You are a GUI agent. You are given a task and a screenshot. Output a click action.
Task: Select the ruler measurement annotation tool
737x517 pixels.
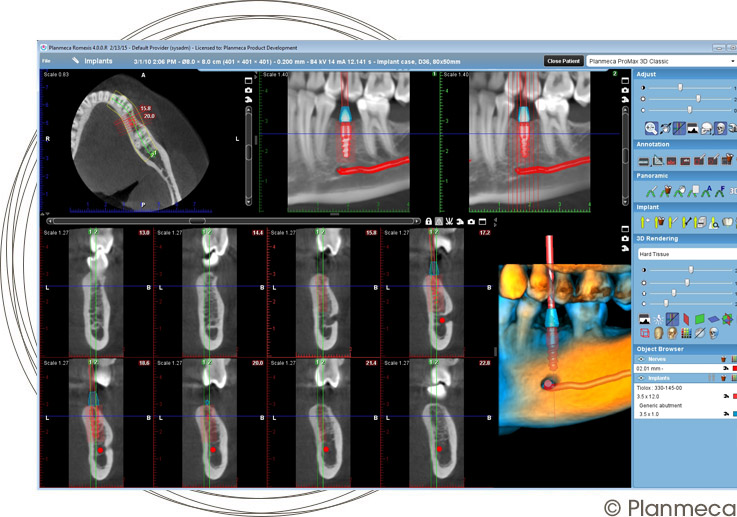[x=643, y=161]
